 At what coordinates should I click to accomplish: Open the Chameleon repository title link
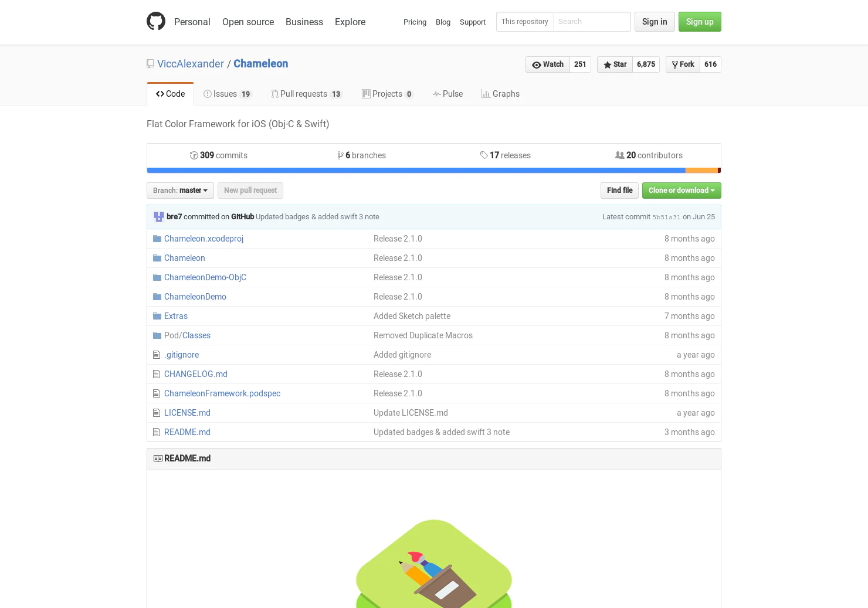pyautogui.click(x=261, y=64)
